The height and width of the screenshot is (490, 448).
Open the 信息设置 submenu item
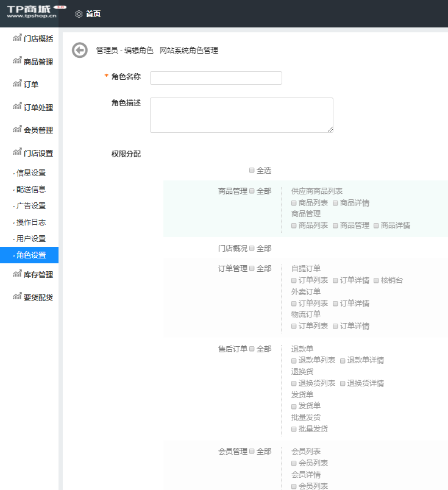point(30,173)
